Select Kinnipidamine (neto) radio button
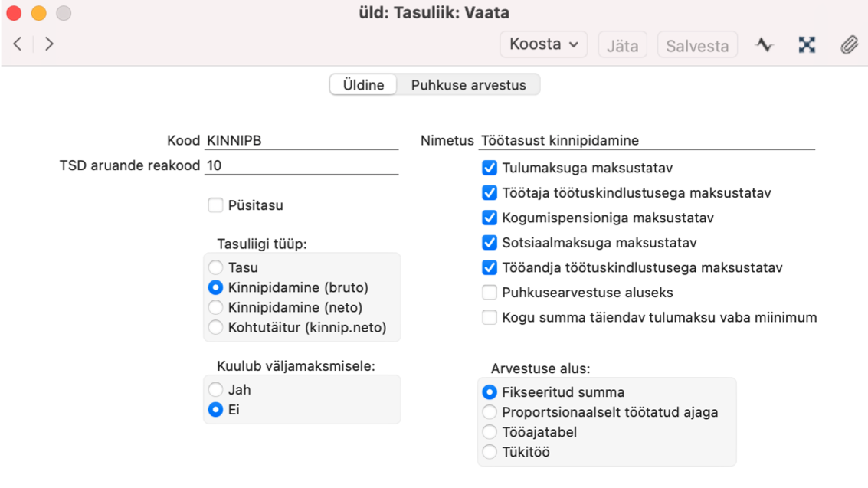 click(215, 307)
